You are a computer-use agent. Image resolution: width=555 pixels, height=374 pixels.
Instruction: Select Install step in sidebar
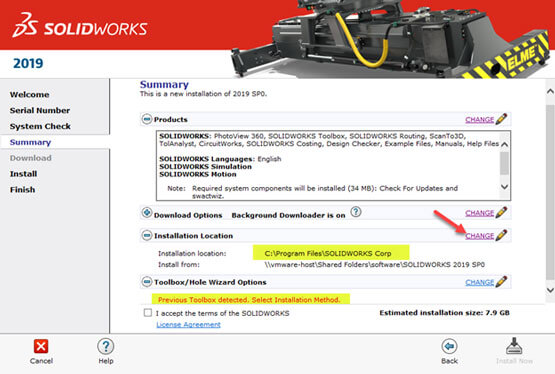click(23, 174)
